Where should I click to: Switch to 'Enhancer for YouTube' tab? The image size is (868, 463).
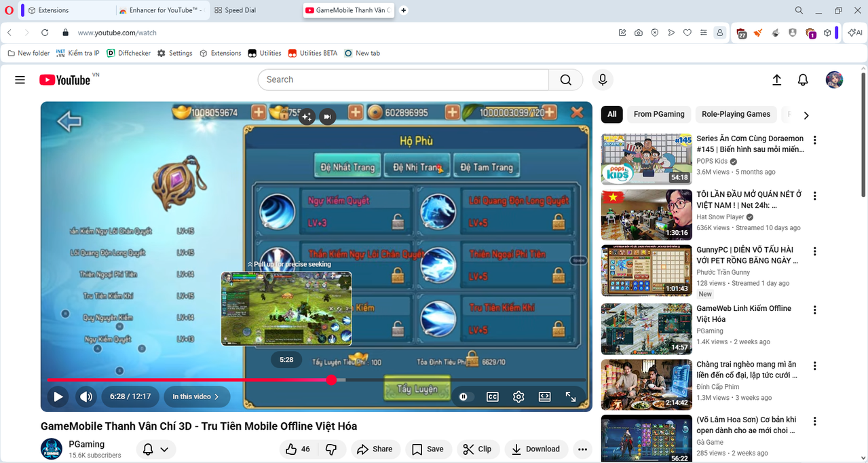pos(160,10)
